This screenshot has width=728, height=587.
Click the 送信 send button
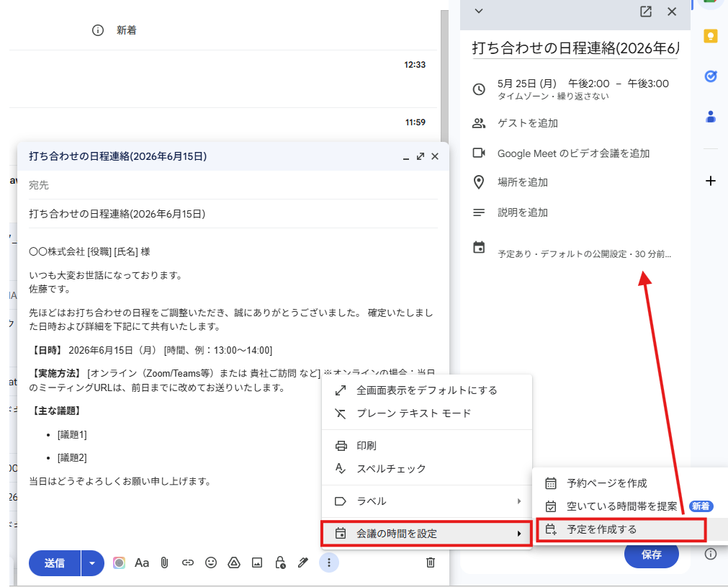point(55,563)
